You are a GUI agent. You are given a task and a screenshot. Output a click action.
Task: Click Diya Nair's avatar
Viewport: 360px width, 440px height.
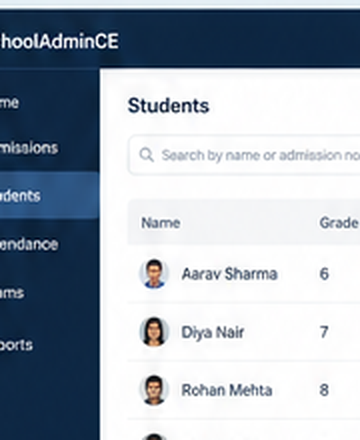tap(154, 332)
